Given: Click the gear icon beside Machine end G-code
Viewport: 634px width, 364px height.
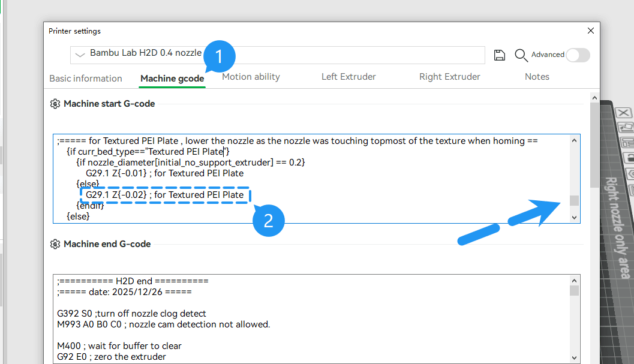Looking at the screenshot, I should coord(55,244).
